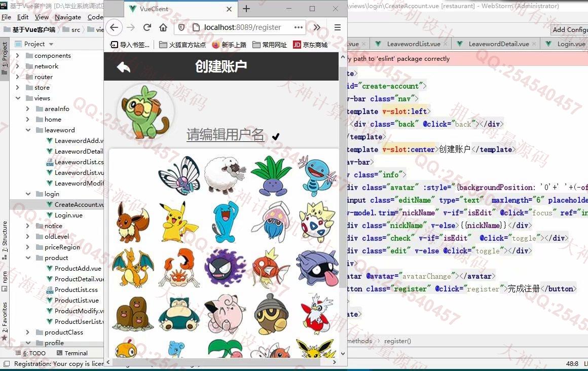Click the browser back button
588x371 pixels.
pyautogui.click(x=114, y=27)
